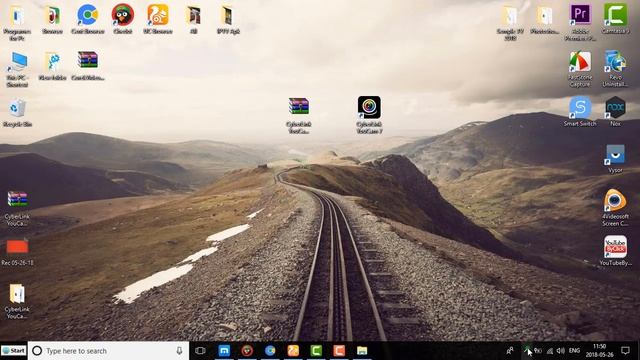Open the Start menu
Screen dimensions: 640x360
coord(13,351)
